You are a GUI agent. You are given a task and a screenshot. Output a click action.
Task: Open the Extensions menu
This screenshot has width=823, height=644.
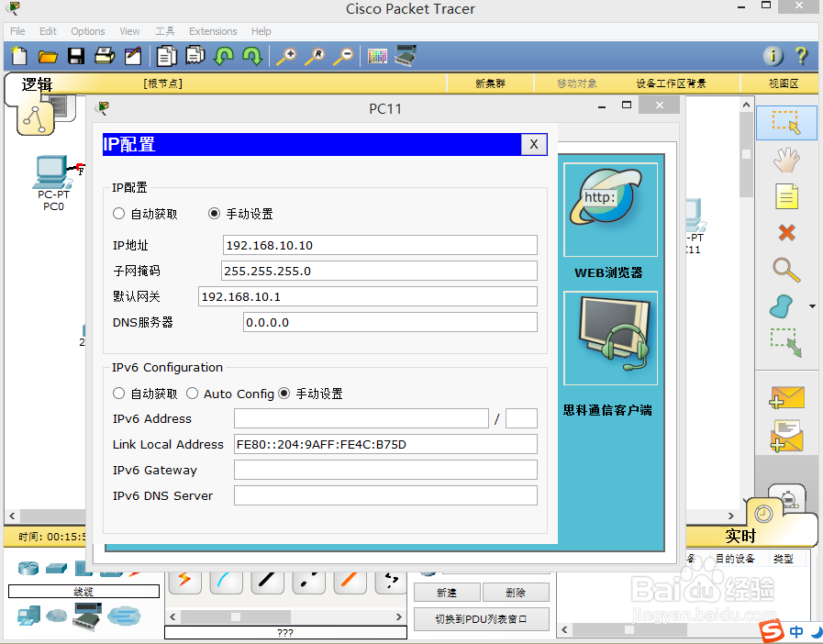(x=213, y=31)
